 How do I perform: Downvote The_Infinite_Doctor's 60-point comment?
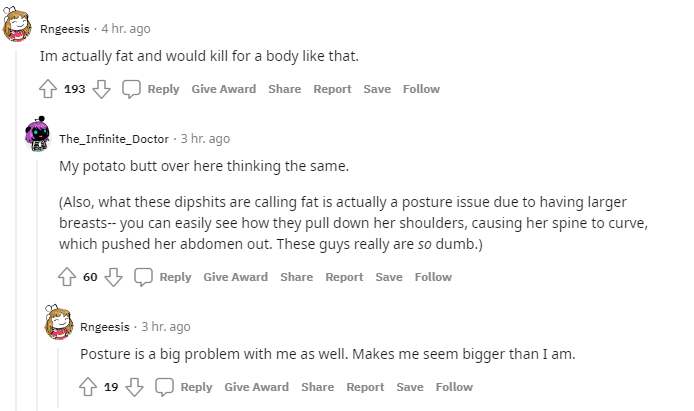click(113, 277)
